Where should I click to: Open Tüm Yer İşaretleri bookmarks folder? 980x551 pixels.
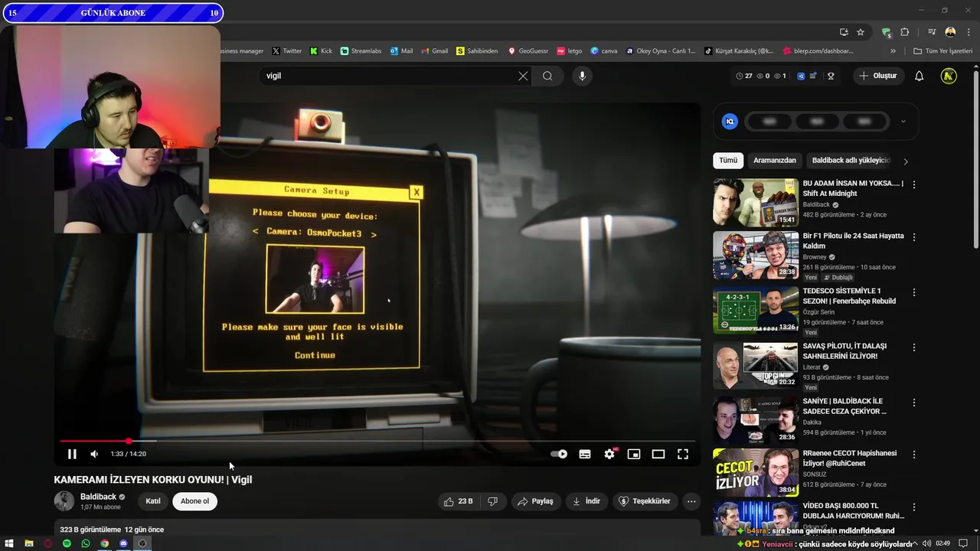[x=942, y=51]
